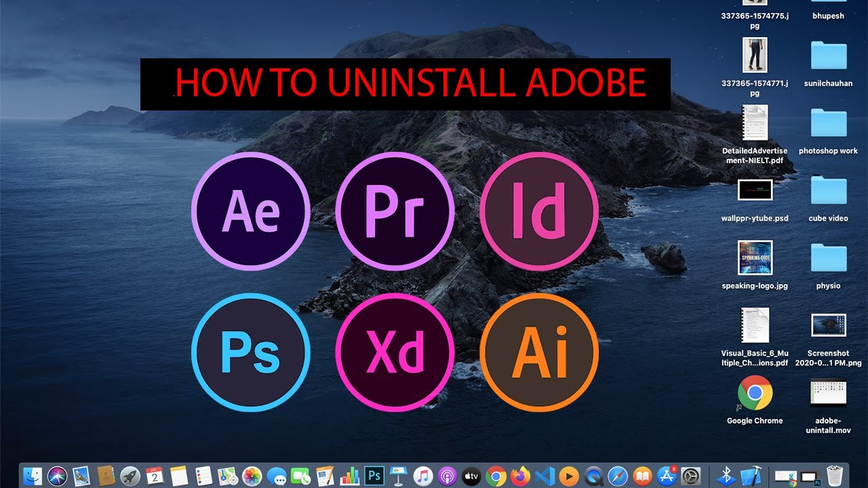Open Bluetooth File Exchange in Dock
Screen dimensions: 868x488
click(x=726, y=476)
